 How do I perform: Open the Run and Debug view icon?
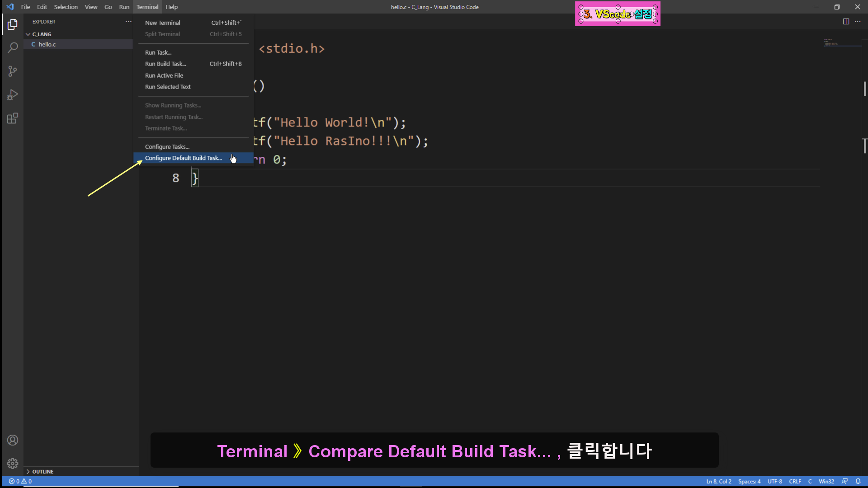click(13, 95)
